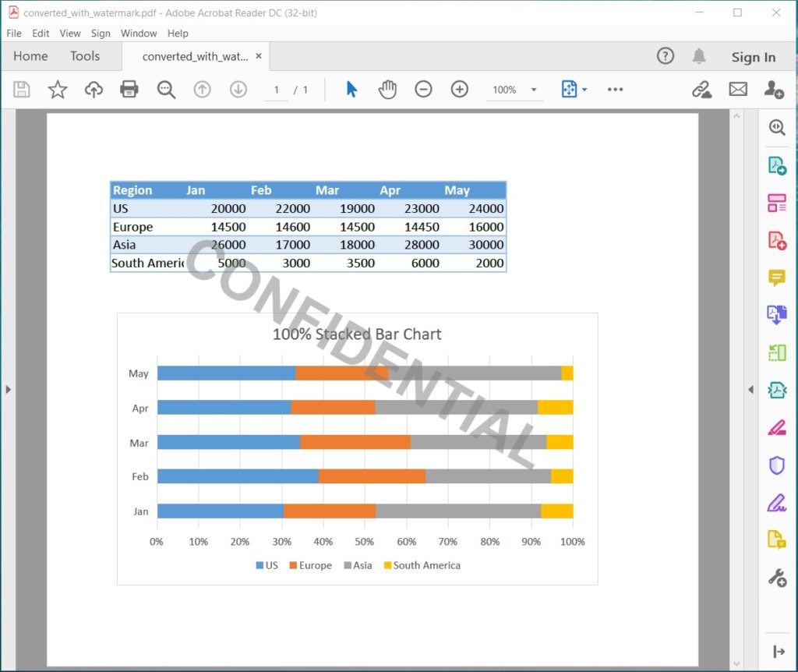The width and height of the screenshot is (798, 672).
Task: Show more toolbar tools via ellipsis
Action: tap(615, 90)
